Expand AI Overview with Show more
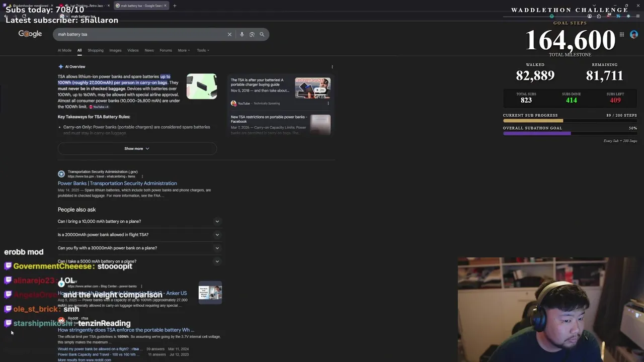This screenshot has height=362, width=644. pos(137,148)
